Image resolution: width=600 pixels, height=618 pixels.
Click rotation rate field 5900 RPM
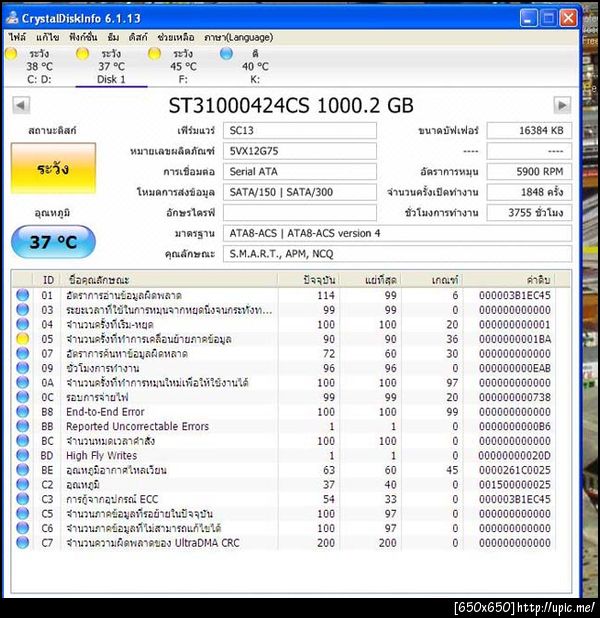(x=529, y=171)
